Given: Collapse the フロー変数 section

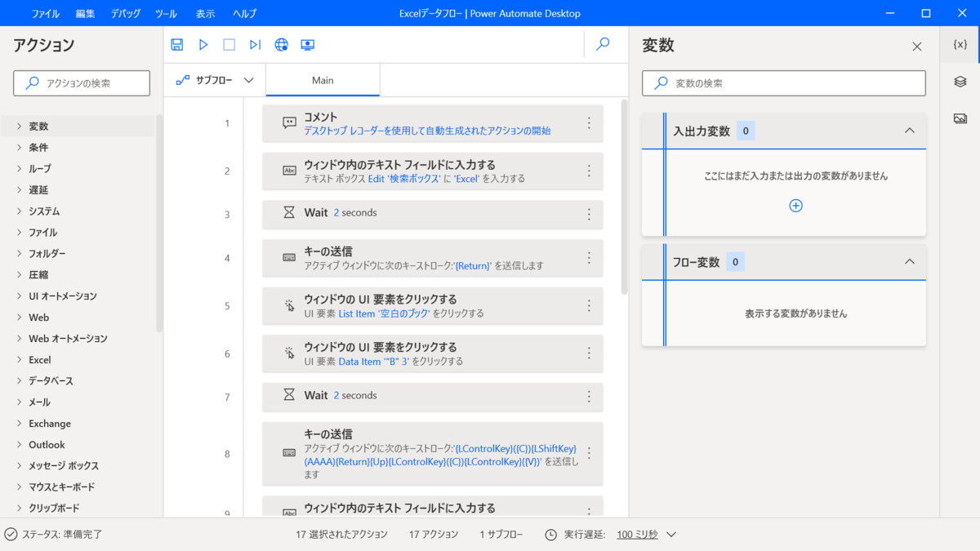Looking at the screenshot, I should pos(910,262).
